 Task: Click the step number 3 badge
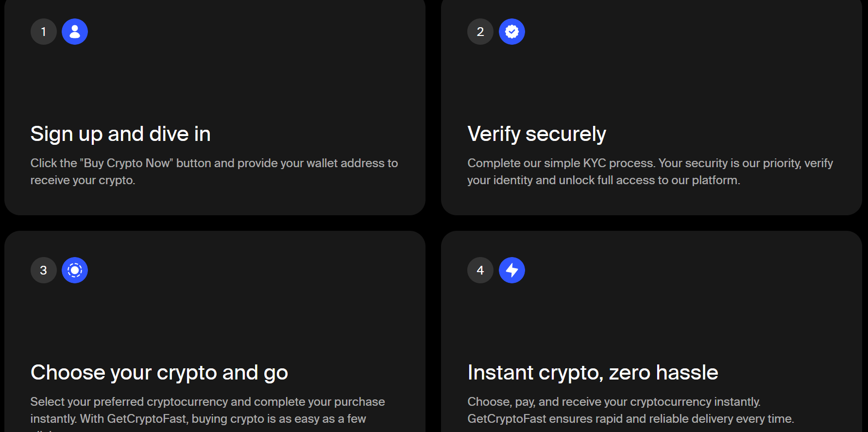pyautogui.click(x=44, y=270)
